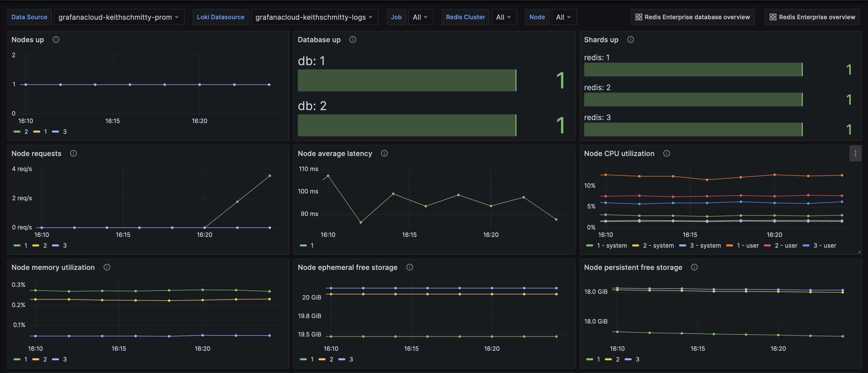This screenshot has height=373, width=868.
Task: Open the Node average latency panel title menu
Action: click(335, 153)
